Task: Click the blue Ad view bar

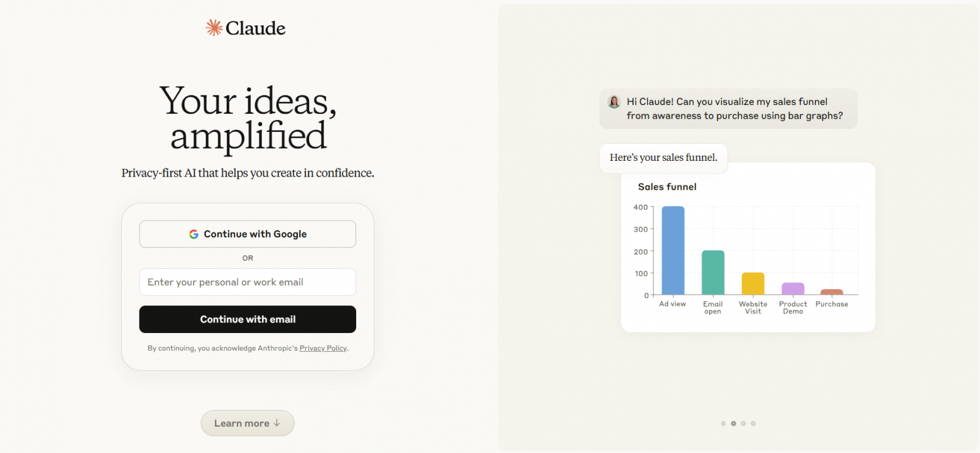Action: pyautogui.click(x=673, y=251)
